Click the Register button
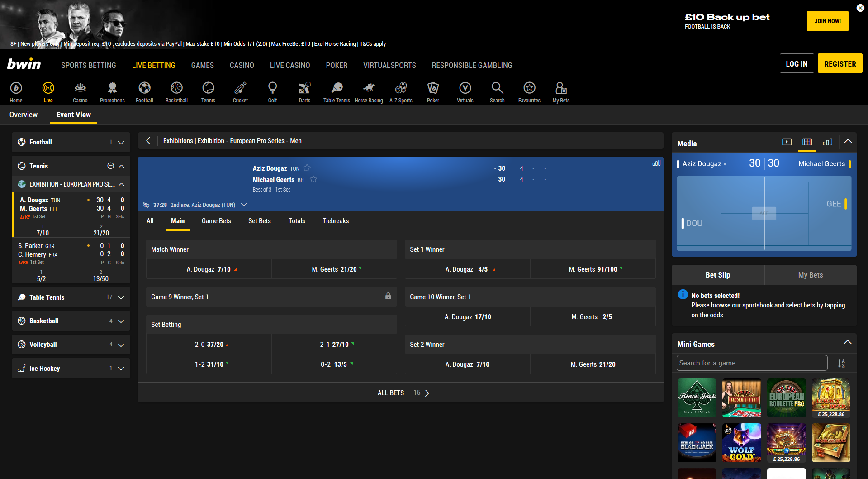Screen dimensions: 868x479 pos(840,63)
